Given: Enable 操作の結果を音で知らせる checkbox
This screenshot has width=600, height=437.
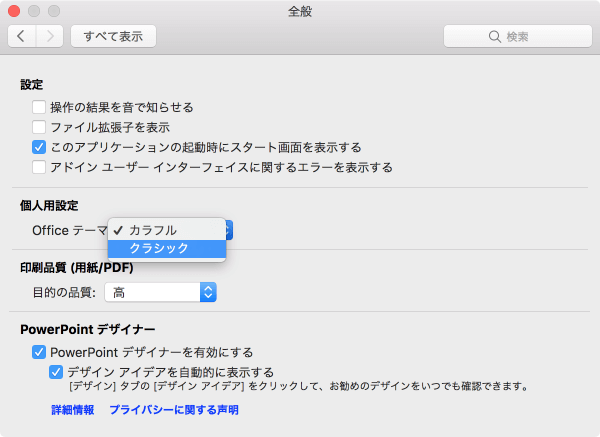Looking at the screenshot, I should point(39,107).
